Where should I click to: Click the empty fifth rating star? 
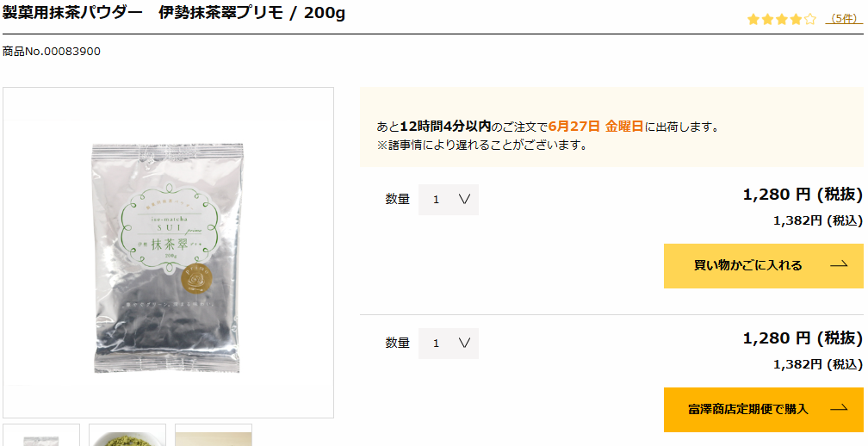(809, 19)
